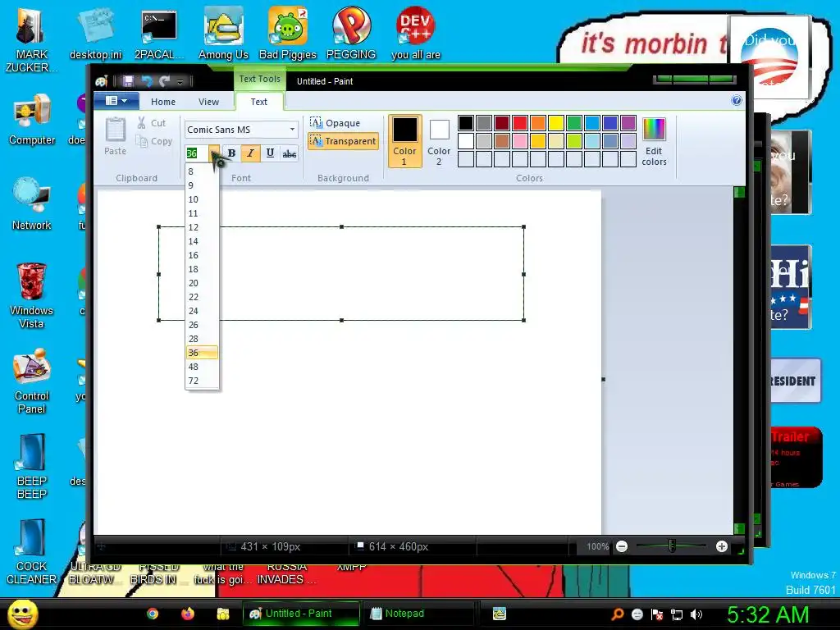840x630 pixels.
Task: Toggle Italic text formatting
Action: pyautogui.click(x=250, y=153)
